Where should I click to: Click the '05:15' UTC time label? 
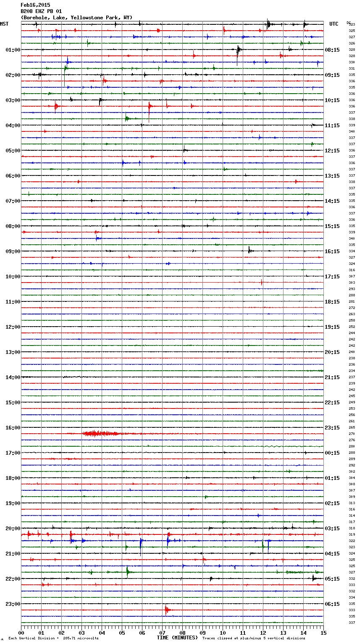click(x=332, y=579)
